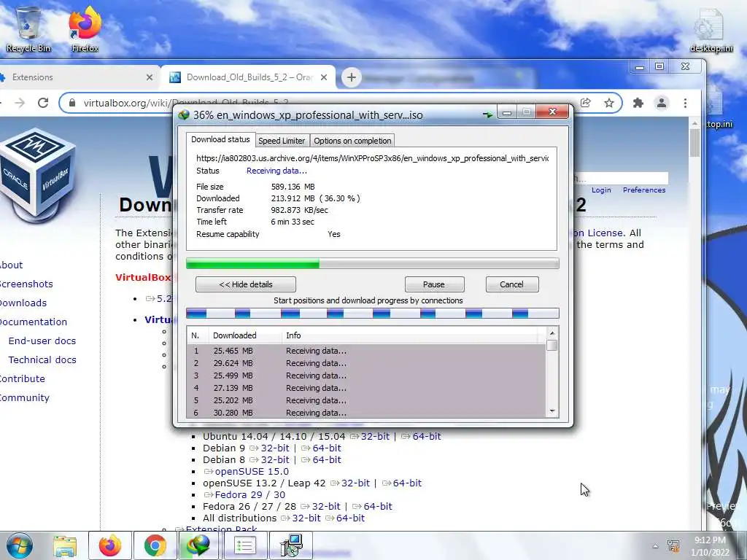
Task: Open Community in the sidebar
Action: coord(24,398)
